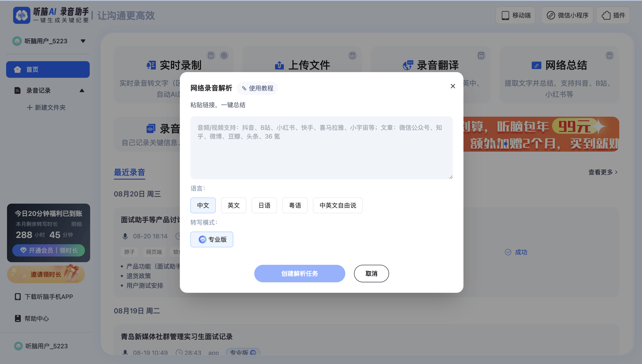Open the 移动端 mobile option
The width and height of the screenshot is (642, 364).
click(x=515, y=15)
